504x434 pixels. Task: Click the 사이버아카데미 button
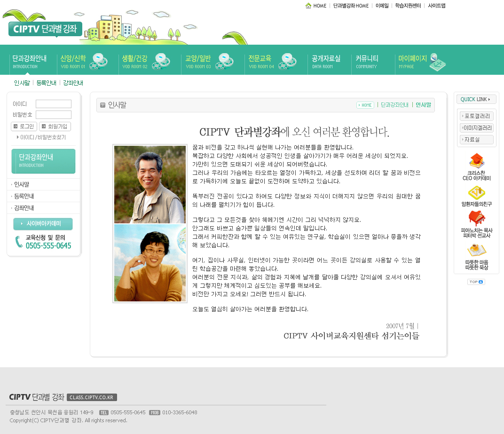click(x=43, y=224)
